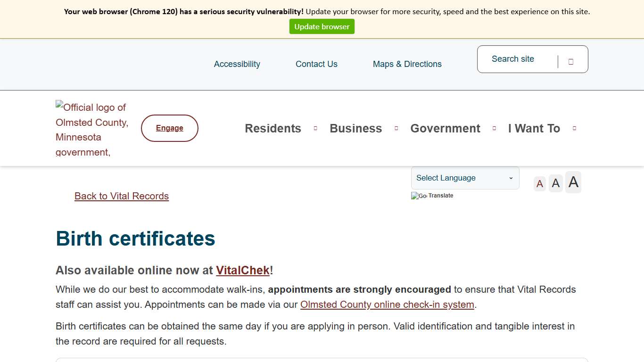Image resolution: width=644 pixels, height=362 pixels.
Task: Click the Google Translate logo
Action: click(x=419, y=196)
